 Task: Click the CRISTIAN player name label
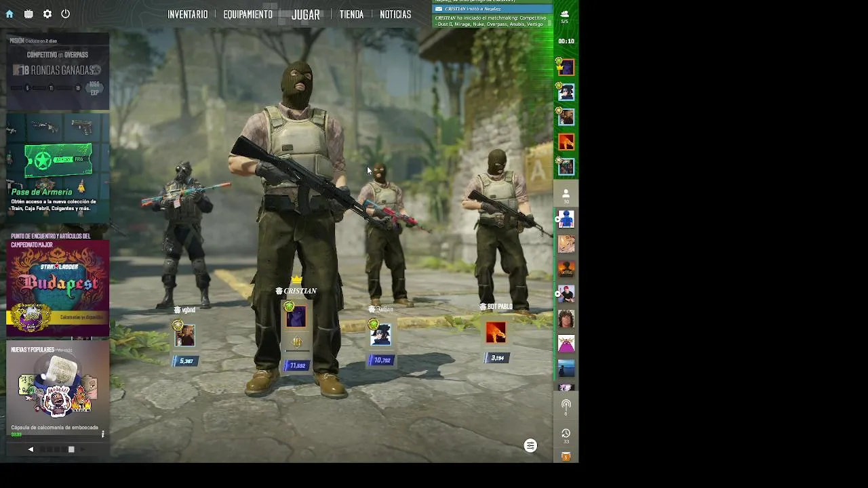click(300, 291)
